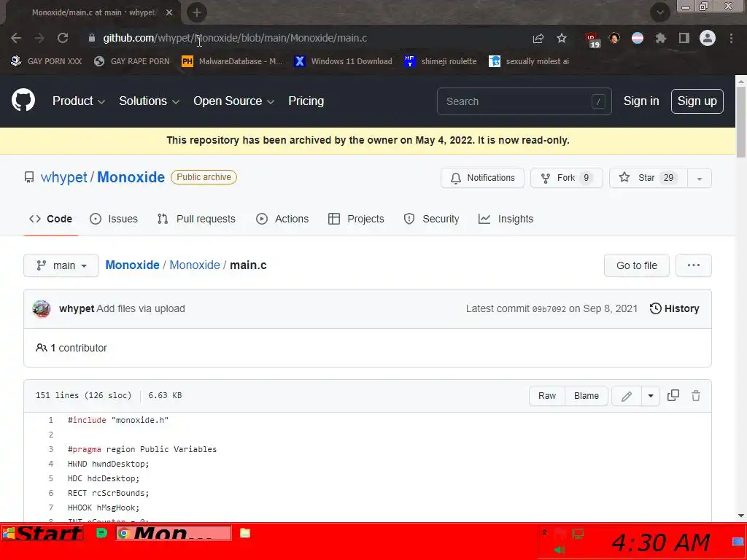Screen dimensions: 747x560
Task: Switch to the Code tab
Action: (50, 219)
